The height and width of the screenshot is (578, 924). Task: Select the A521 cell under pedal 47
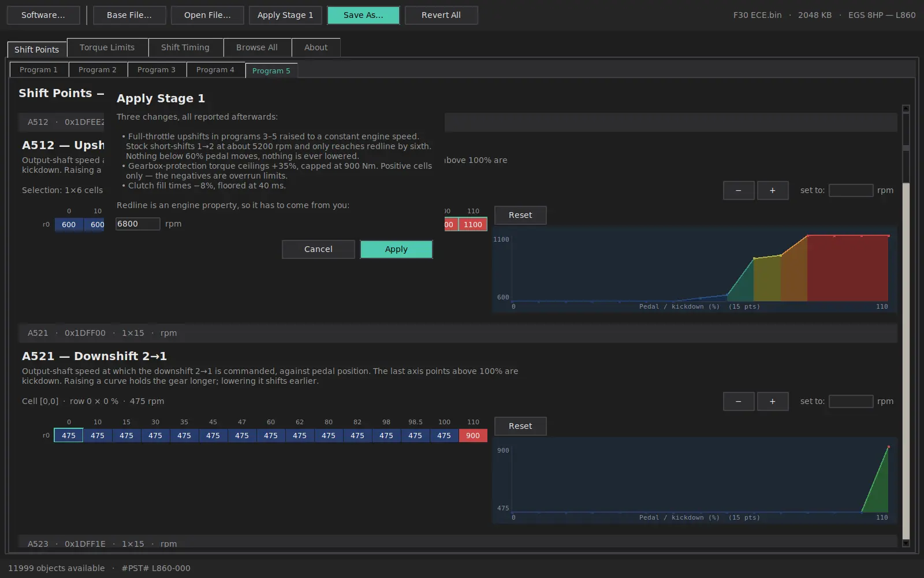242,435
